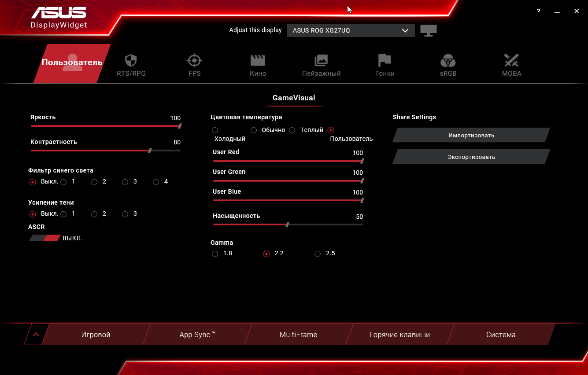Toggle the ASCR switch
Image resolution: width=588 pixels, height=375 pixels.
(x=44, y=238)
